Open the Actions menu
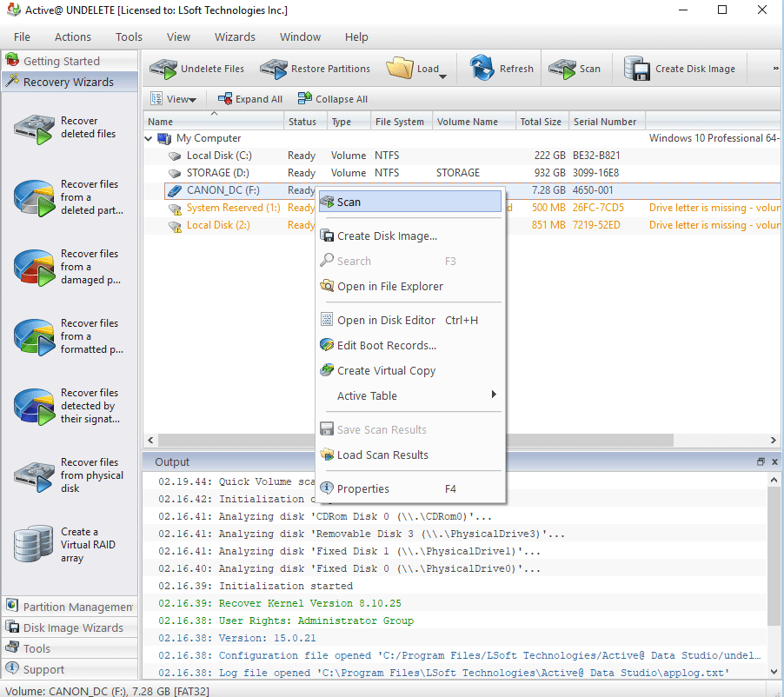 point(73,37)
